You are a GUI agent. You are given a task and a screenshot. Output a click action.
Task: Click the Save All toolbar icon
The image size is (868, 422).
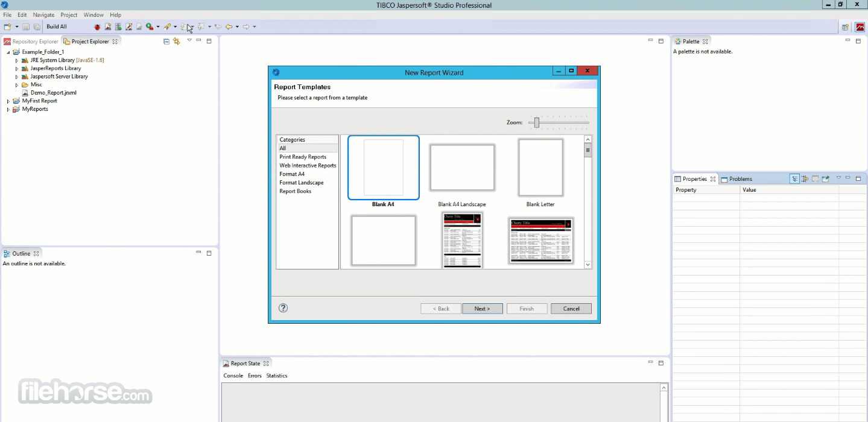37,27
